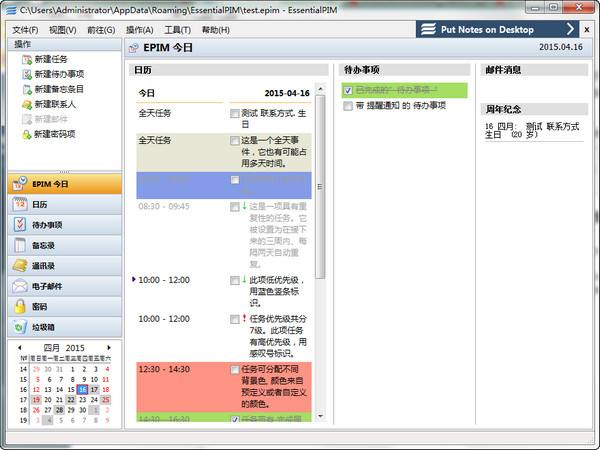Check the 这是一个全天事件 task checkbox
The width and height of the screenshot is (600, 450).
coord(235,140)
